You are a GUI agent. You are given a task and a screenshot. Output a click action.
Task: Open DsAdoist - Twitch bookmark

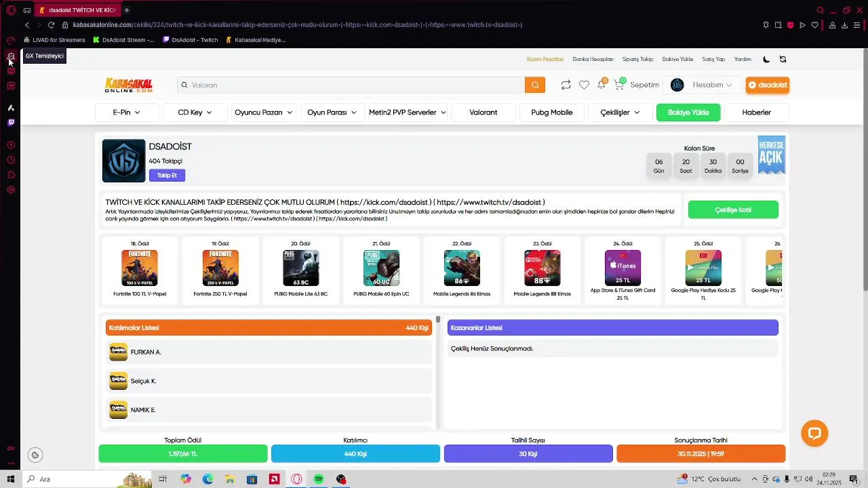click(191, 40)
